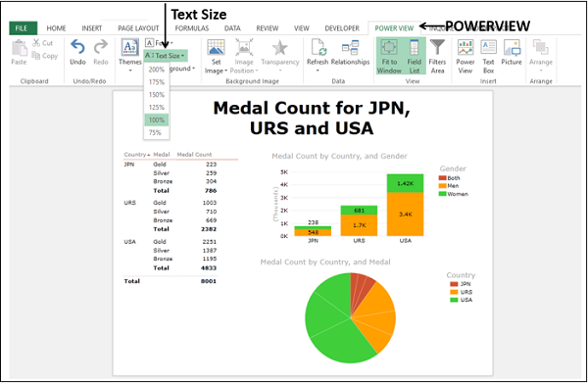Viewport: 588px width, 383px height.
Task: Open the Themes gallery icon
Action: point(129,47)
